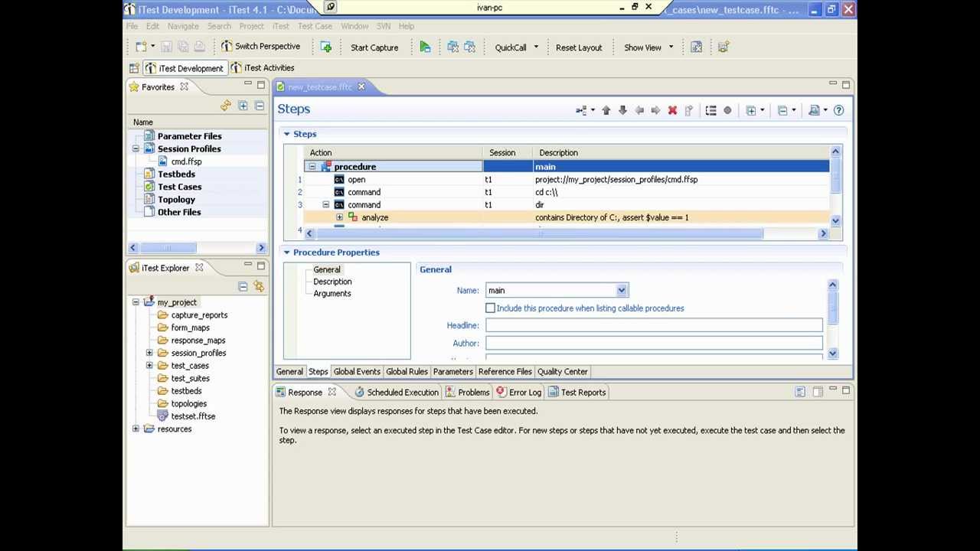Click the Author input field

(654, 343)
